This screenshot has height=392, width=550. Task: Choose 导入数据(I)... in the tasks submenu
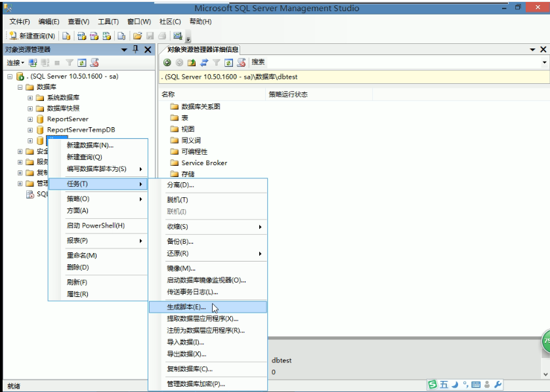tap(208, 342)
